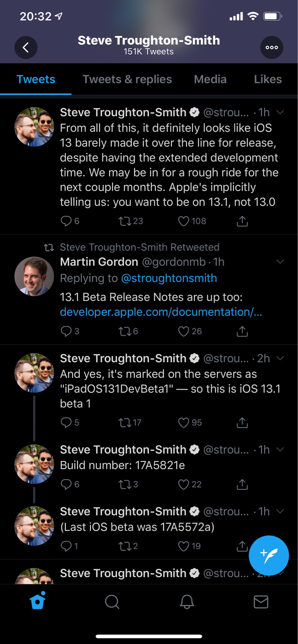Tap Martin Gordon's profile photo

[34, 276]
